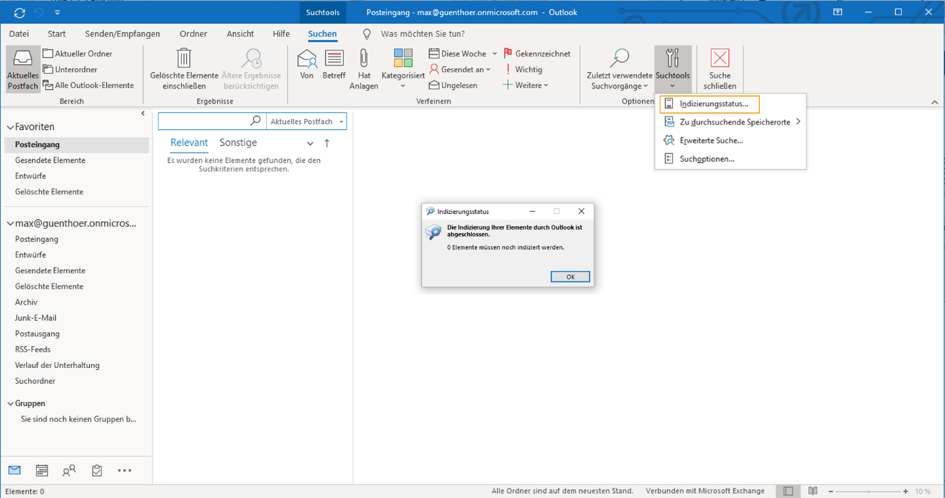This screenshot has height=498, width=945.
Task: Filter by Gekennzeichnet flag
Action: tap(537, 54)
